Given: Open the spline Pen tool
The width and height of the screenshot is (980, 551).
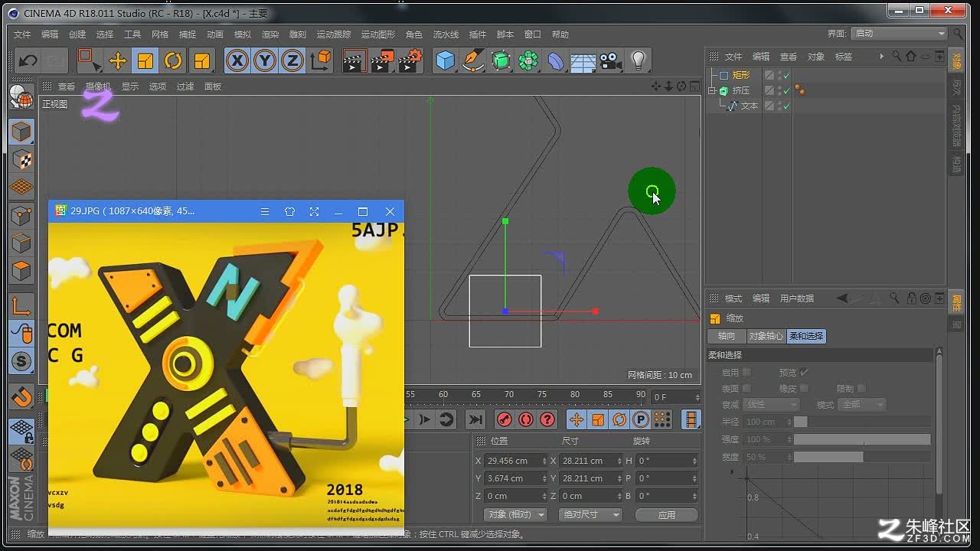Looking at the screenshot, I should pyautogui.click(x=473, y=60).
